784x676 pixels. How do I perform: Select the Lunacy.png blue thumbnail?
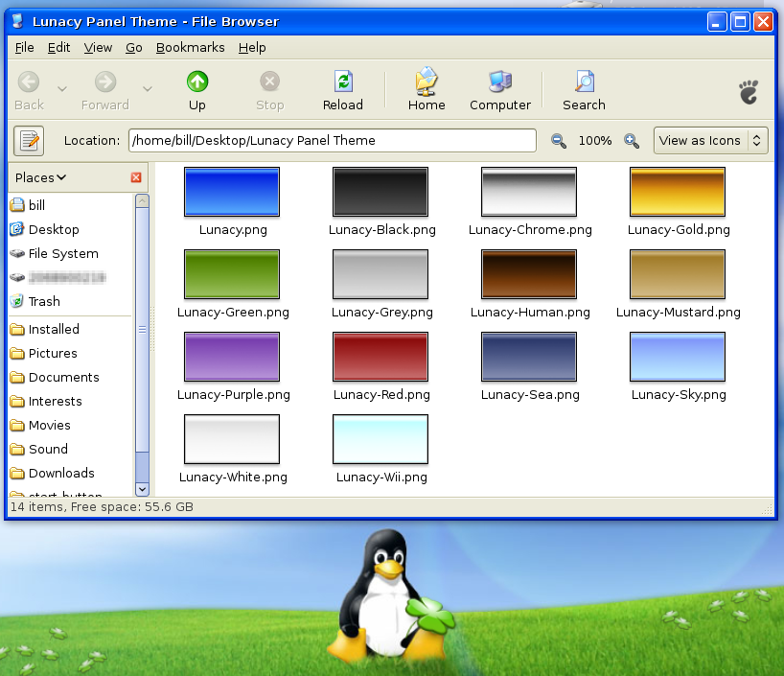point(232,192)
